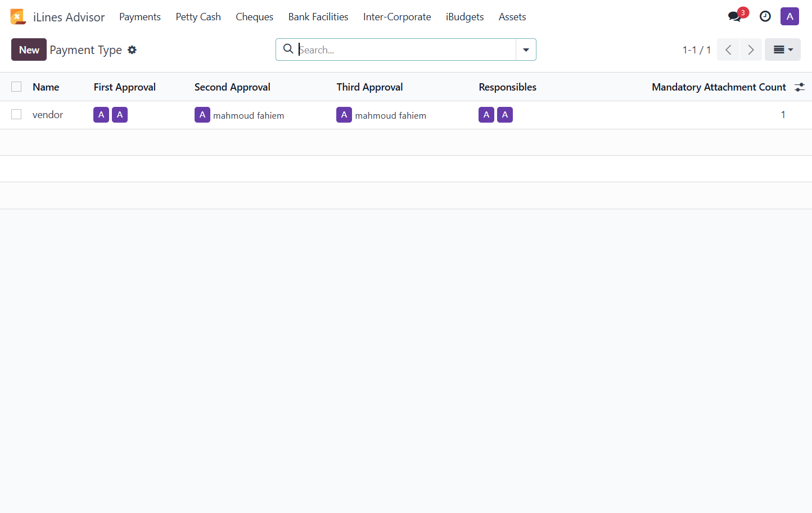Open the list view switcher dropdown
Screen dimensions: 812x513
(783, 49)
